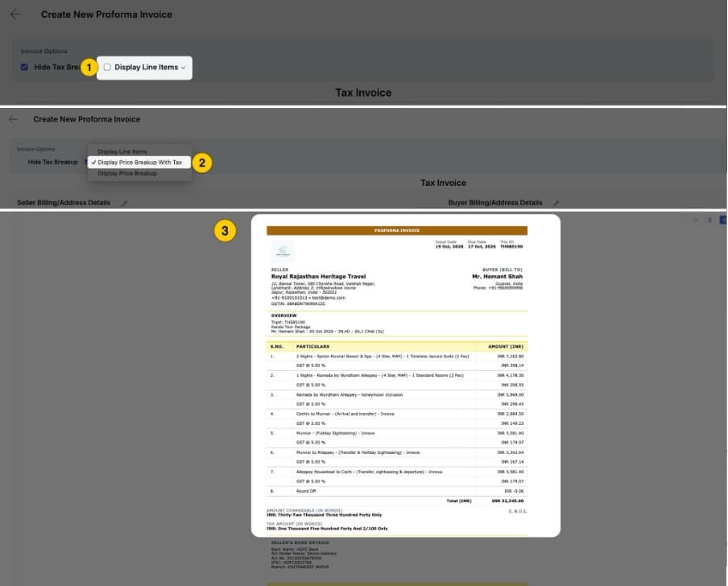Click the PARTICULARS column header
The height and width of the screenshot is (586, 728).
pos(312,347)
